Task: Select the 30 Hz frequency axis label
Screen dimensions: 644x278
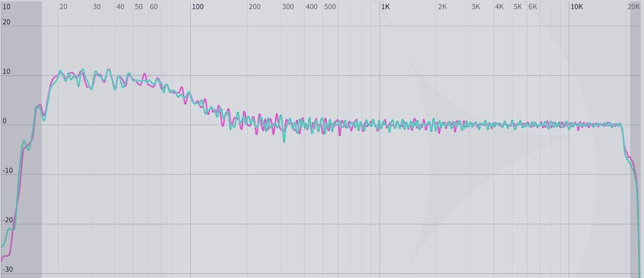Action: [97, 7]
